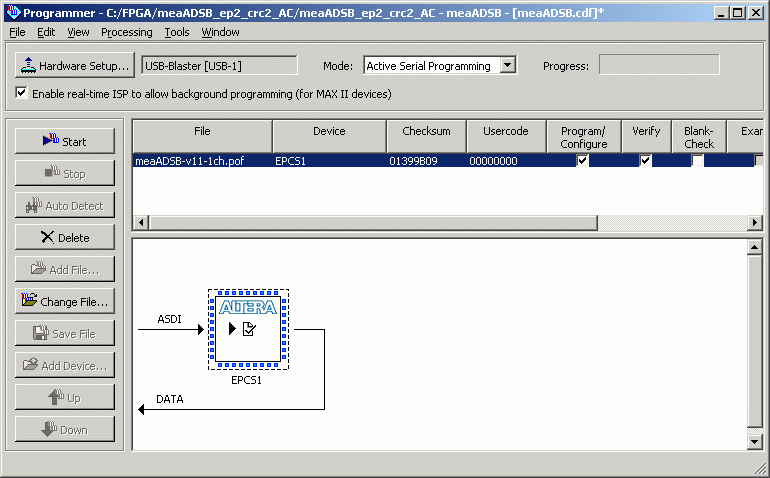This screenshot has width=770, height=478.
Task: Click the checksum value 01399B09
Action: 413,161
